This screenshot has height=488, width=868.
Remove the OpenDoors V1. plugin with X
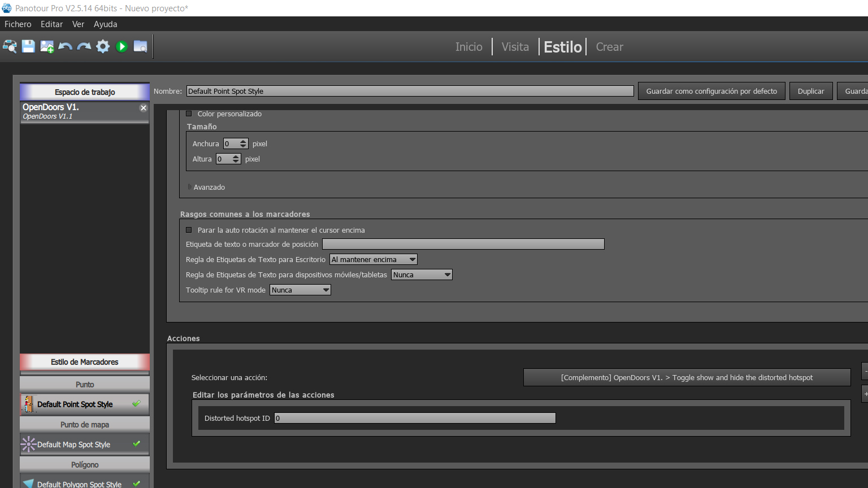[x=144, y=108]
